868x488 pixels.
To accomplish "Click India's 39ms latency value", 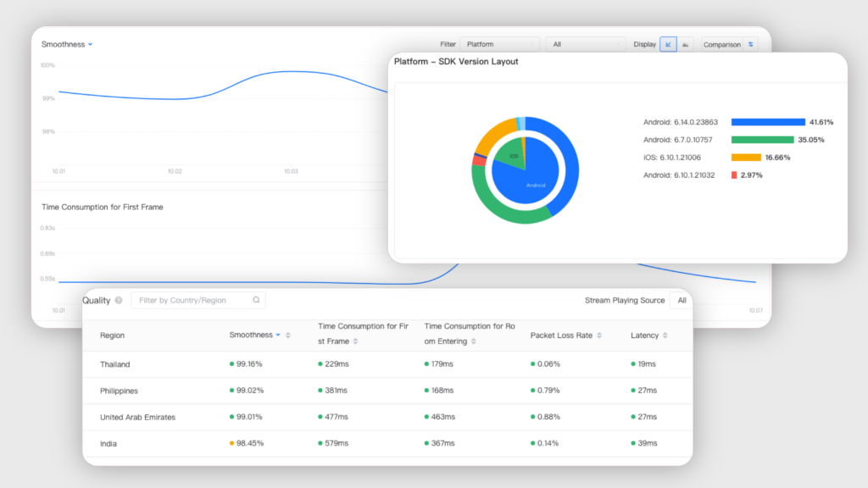I will [x=647, y=443].
